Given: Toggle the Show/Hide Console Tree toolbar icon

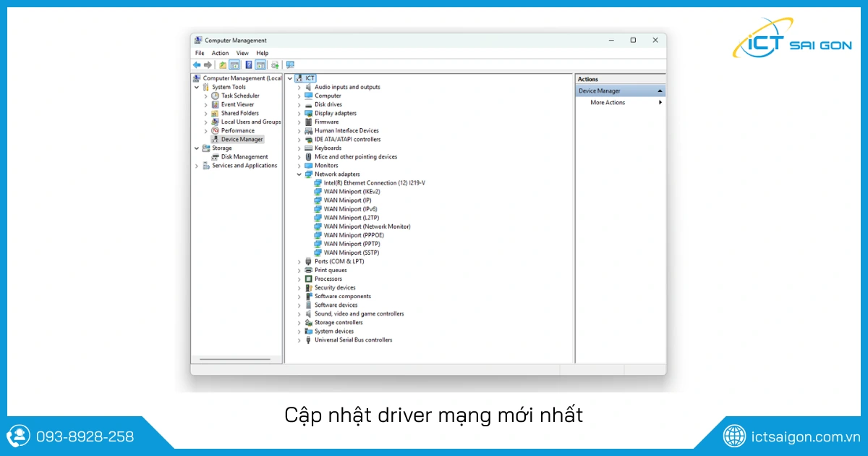Looking at the screenshot, I should (x=234, y=64).
